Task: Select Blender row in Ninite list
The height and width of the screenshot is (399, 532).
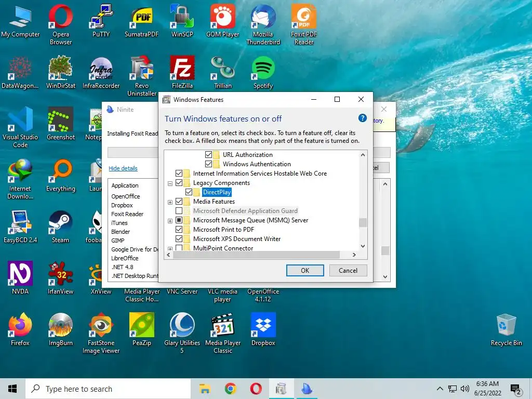Action: pos(121,232)
